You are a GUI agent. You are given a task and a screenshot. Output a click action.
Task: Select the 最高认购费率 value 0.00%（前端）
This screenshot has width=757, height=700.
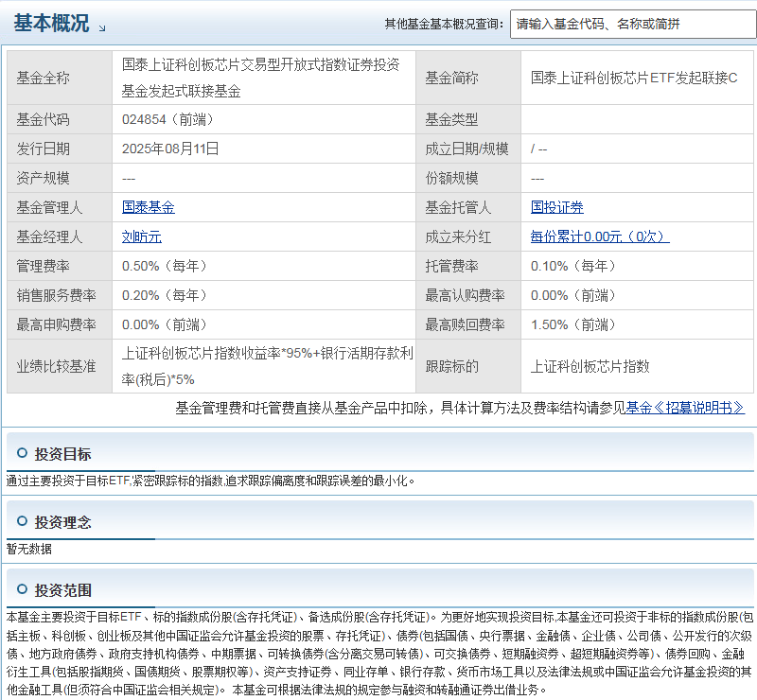click(573, 295)
